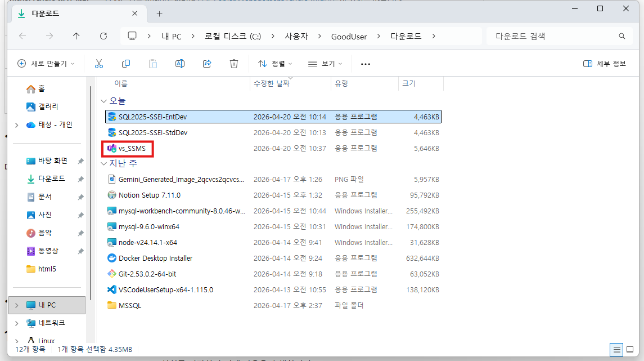Click the Paste clipboard icon
Screen dimensions: 644x361
(153, 64)
